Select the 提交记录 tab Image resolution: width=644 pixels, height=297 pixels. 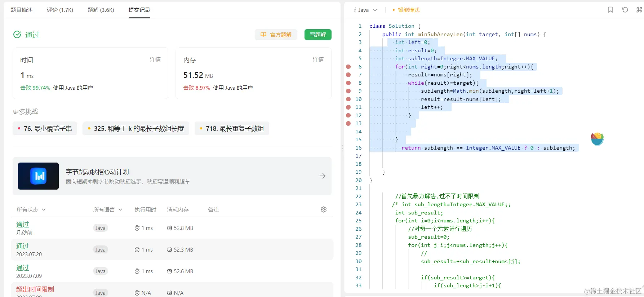click(139, 10)
